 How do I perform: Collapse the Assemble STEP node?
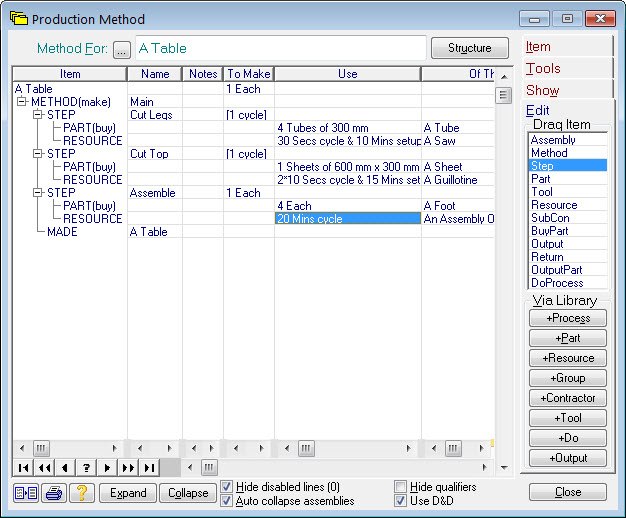pyautogui.click(x=38, y=193)
